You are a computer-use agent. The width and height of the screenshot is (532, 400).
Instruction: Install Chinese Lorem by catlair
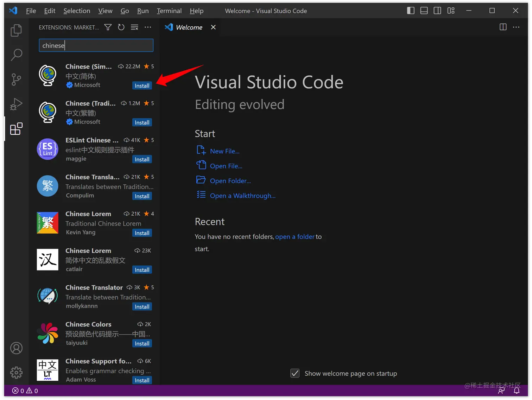pos(142,270)
